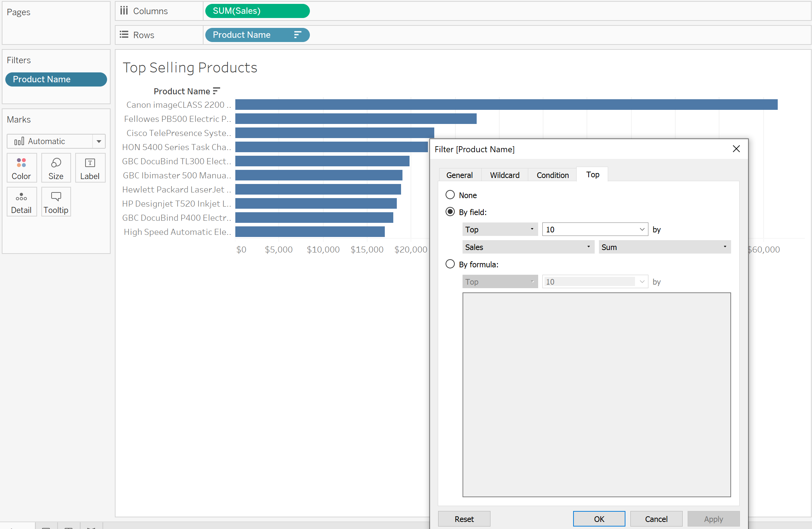Open the Size marks card
The height and width of the screenshot is (529, 812).
coord(56,168)
